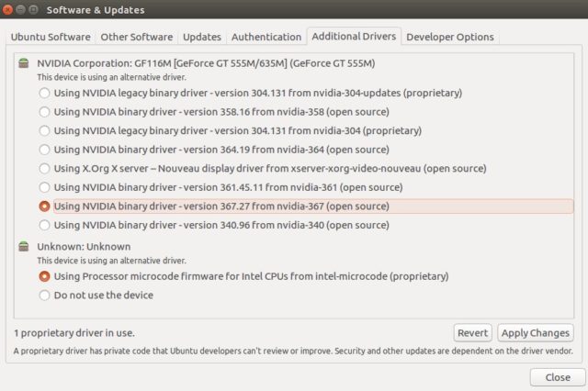Click the Unknown device hardware icon
Viewport: 588px width, 391px height.
(24, 247)
